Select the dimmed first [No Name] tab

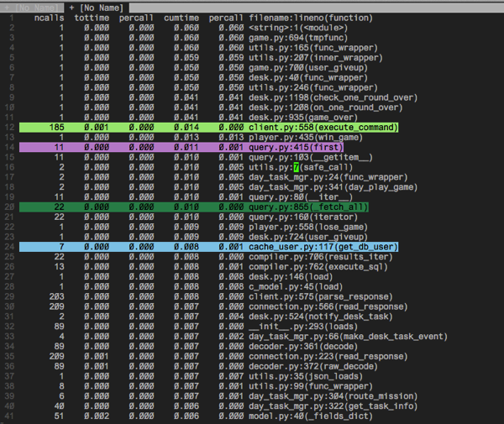(32, 8)
